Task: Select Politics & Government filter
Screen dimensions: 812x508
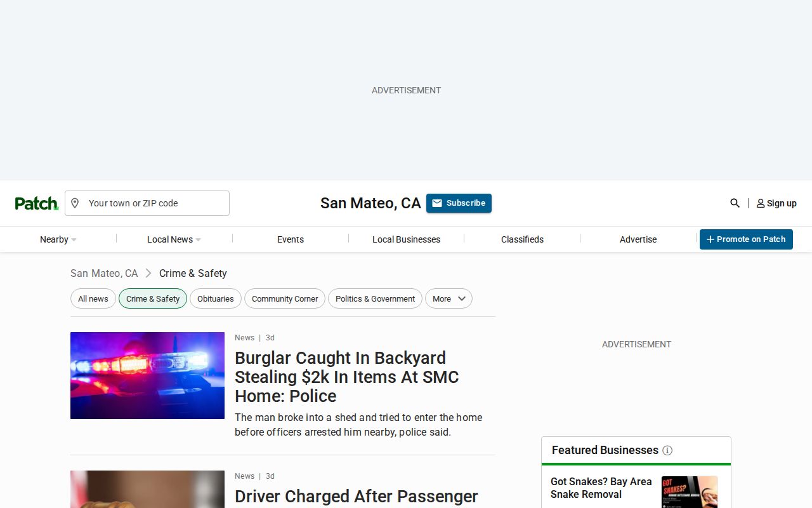Action: [x=375, y=298]
